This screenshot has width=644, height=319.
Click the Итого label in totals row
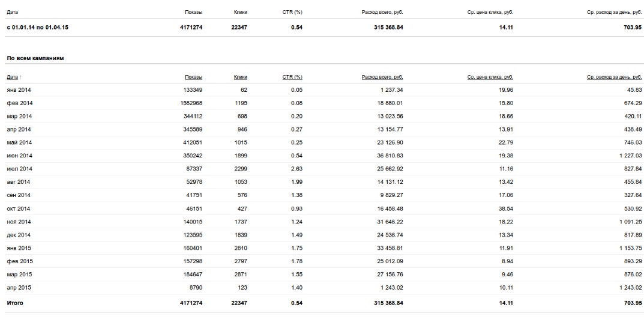15,303
